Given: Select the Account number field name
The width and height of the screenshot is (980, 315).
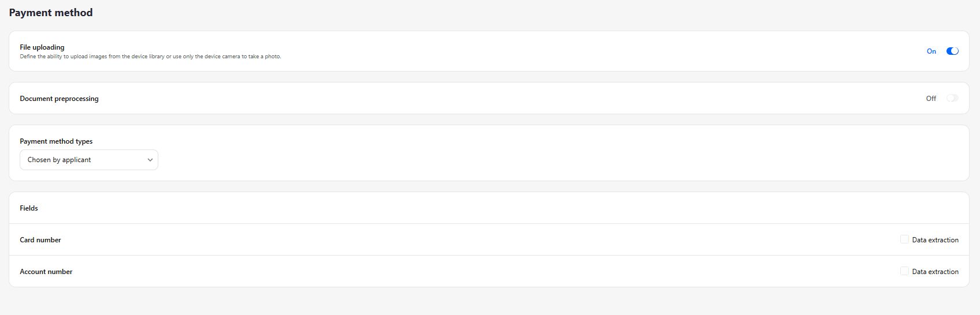Looking at the screenshot, I should [x=46, y=272].
